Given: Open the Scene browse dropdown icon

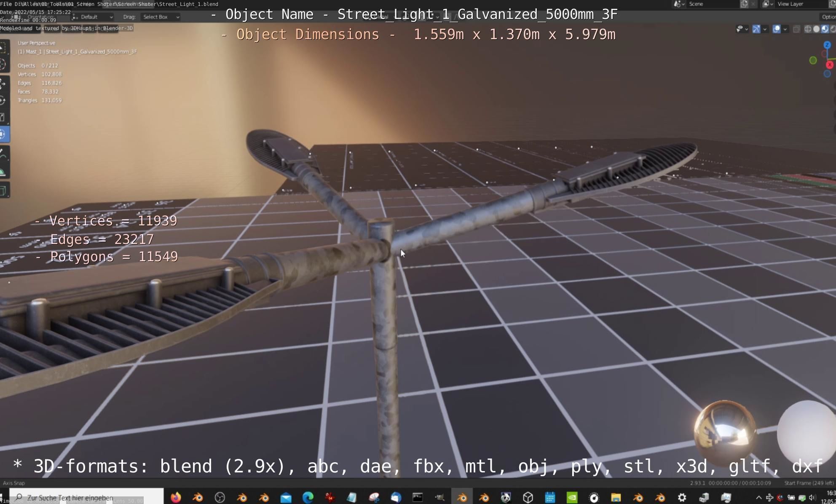Looking at the screenshot, I should coord(679,4).
